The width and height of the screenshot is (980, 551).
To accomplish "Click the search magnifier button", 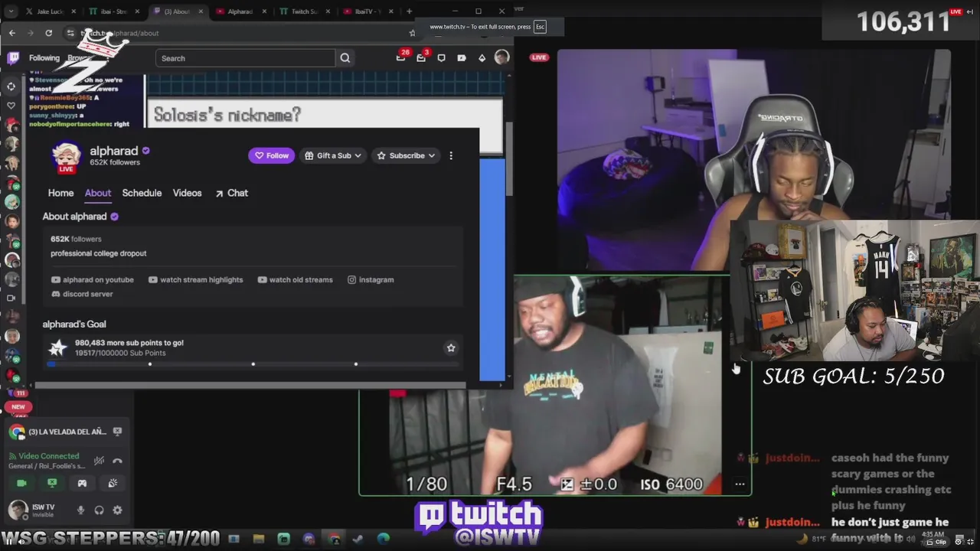I will [345, 58].
